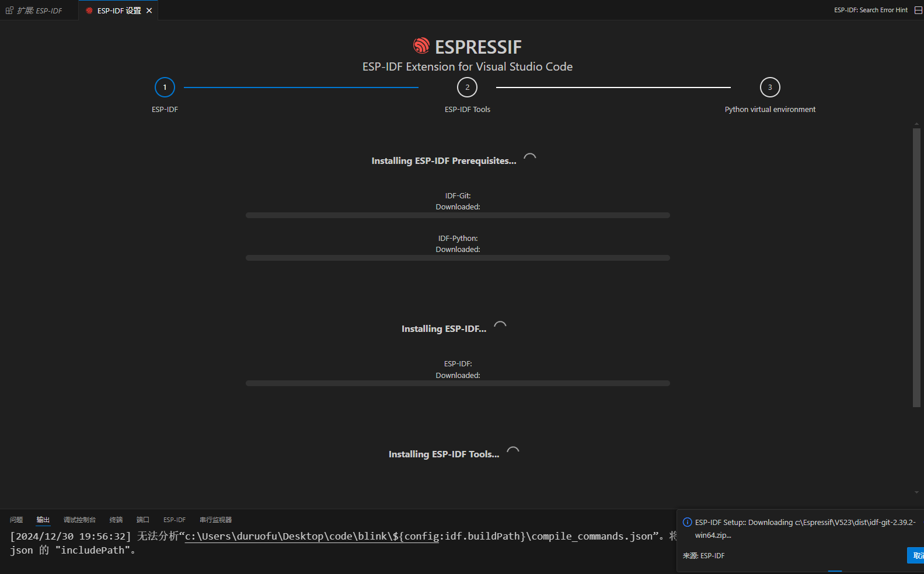Viewport: 924px width, 574px height.
Task: Click the info icon in the notification
Action: tap(688, 523)
